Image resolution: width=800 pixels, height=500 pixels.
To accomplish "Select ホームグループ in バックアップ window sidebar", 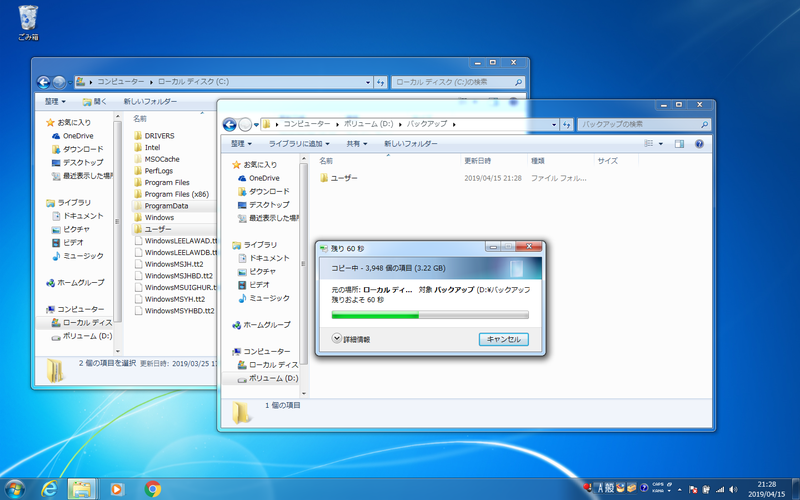I will pyautogui.click(x=261, y=324).
